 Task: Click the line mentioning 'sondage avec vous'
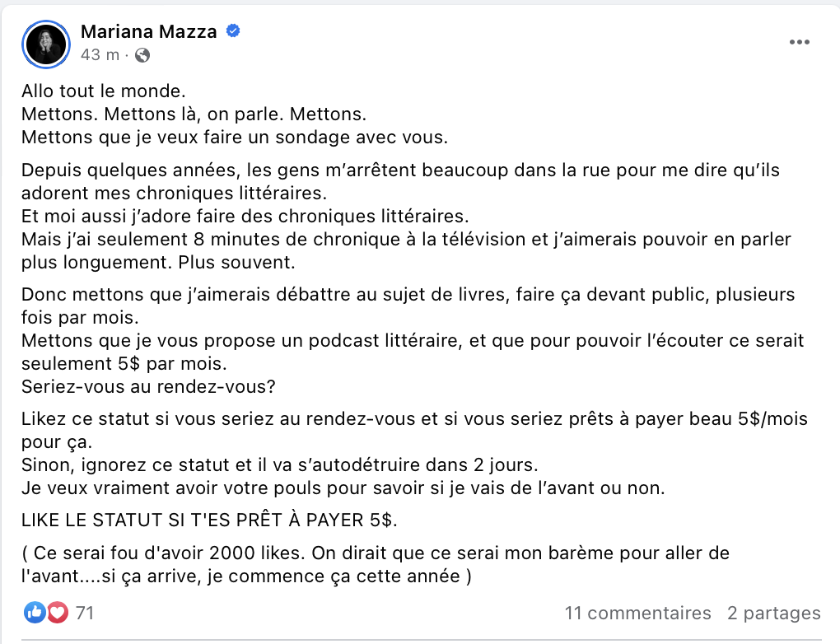235,138
